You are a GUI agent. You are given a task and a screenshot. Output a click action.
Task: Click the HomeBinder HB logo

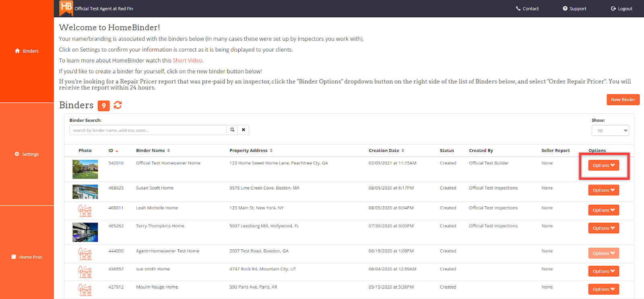[66, 8]
